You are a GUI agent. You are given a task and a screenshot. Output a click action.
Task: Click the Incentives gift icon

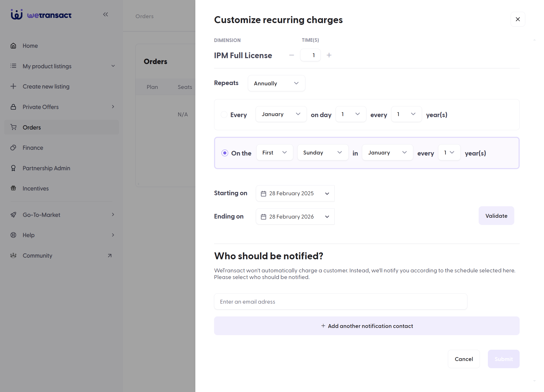(13, 188)
